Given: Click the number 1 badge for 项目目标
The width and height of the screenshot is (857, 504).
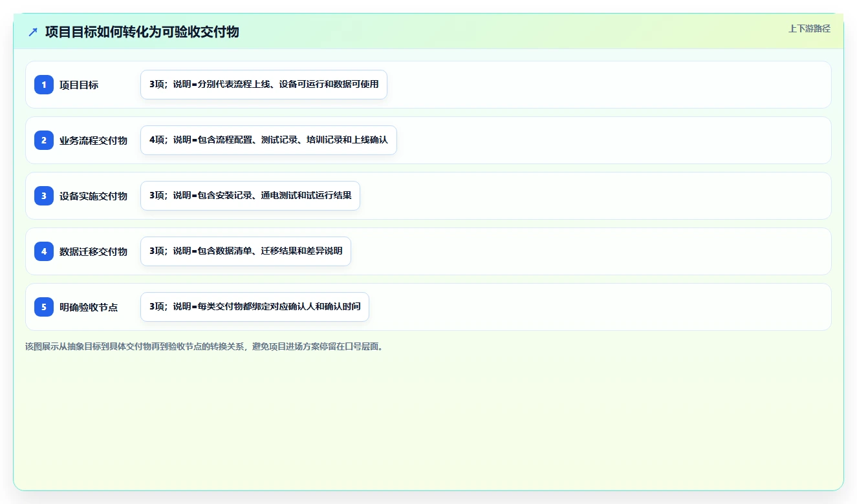Looking at the screenshot, I should click(x=44, y=85).
